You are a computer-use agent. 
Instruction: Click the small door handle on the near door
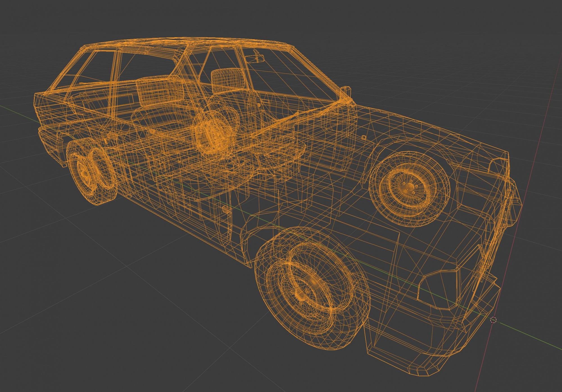pyautogui.click(x=226, y=209)
